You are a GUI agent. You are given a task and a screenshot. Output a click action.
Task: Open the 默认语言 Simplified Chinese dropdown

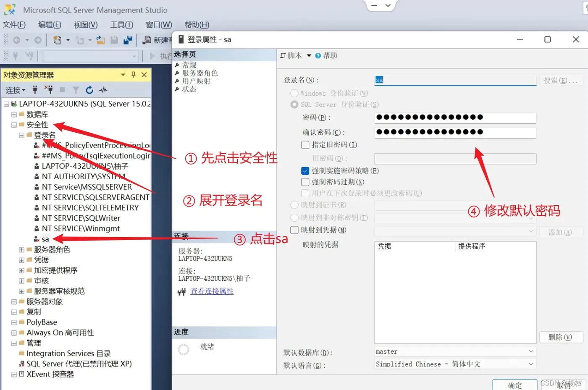[x=531, y=364]
